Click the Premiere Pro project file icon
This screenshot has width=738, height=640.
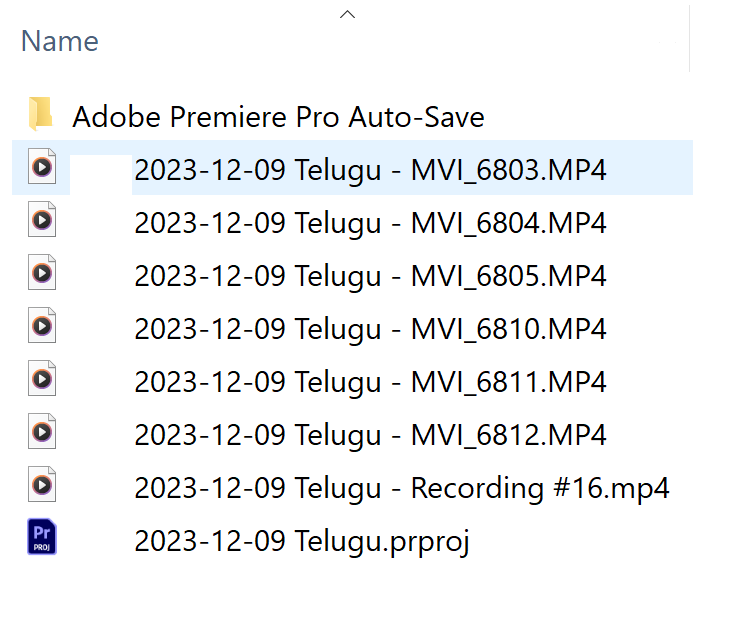point(41,538)
